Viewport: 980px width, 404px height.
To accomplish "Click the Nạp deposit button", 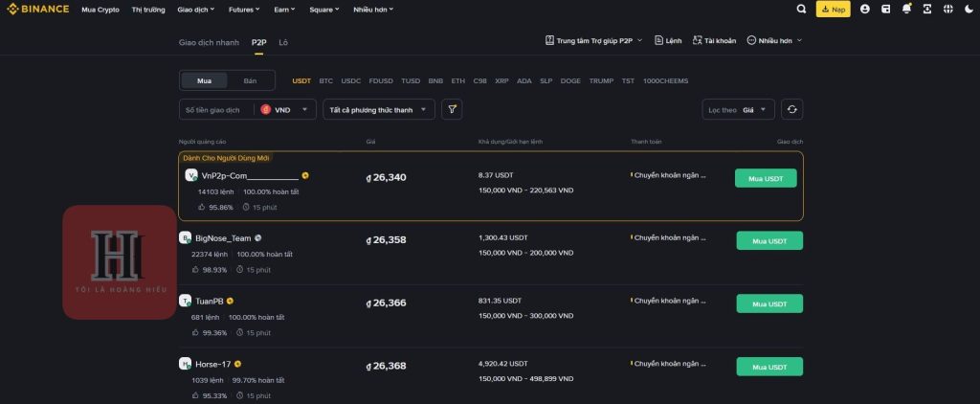I will tap(834, 10).
